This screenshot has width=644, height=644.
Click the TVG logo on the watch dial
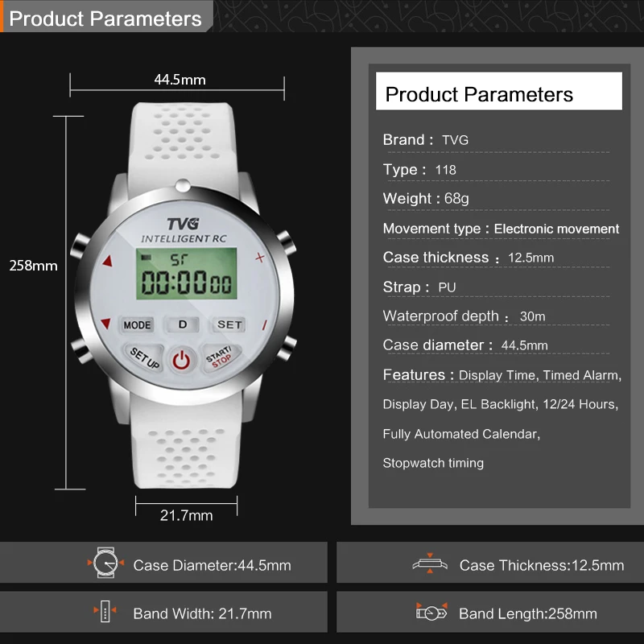184,224
